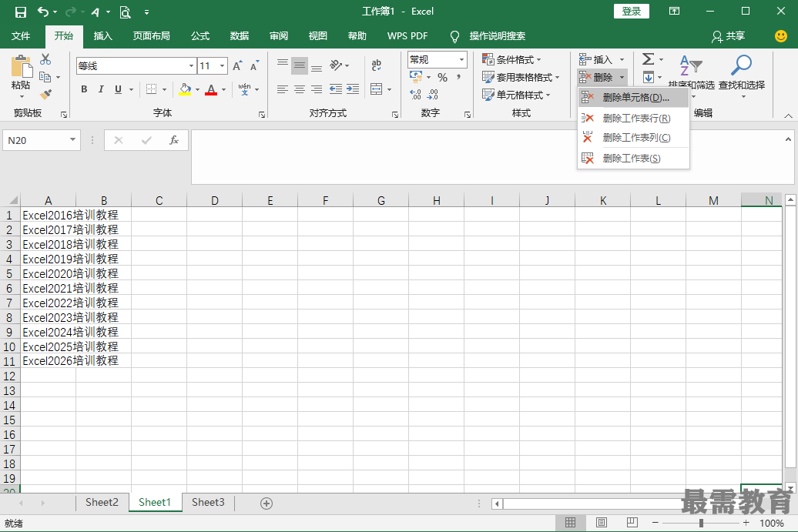Toggle Italic formatting
The image size is (798, 532).
[x=101, y=89]
